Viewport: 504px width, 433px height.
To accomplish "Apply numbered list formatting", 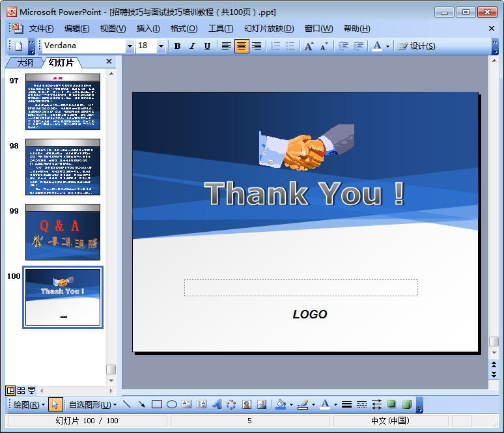I will click(275, 46).
